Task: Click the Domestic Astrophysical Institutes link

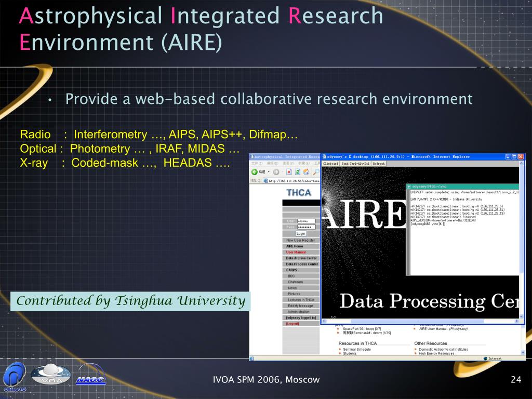Action: [443, 349]
